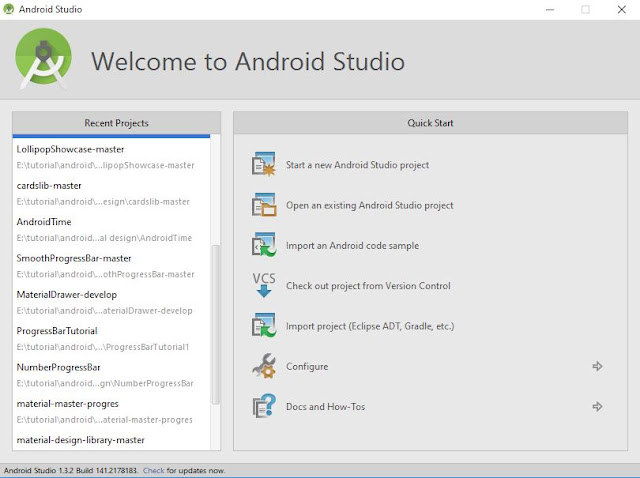
Task: Open recent project NumberProgressBar
Action: (58, 367)
